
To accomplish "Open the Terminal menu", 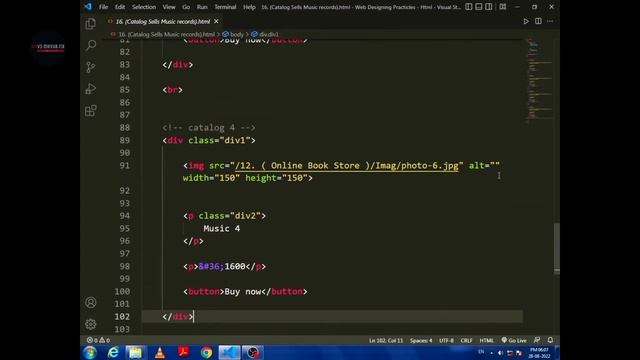I will click(225, 7).
